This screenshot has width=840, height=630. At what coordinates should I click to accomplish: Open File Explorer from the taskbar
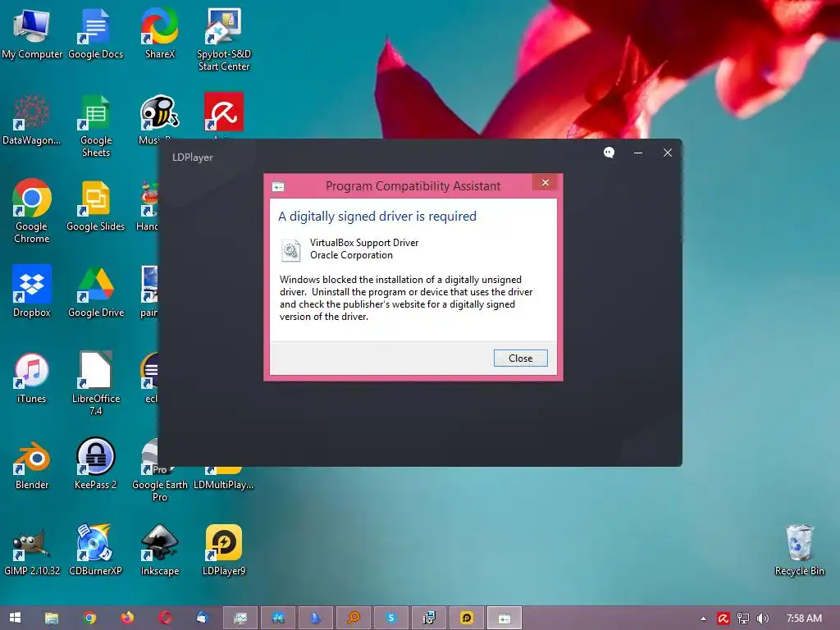pyautogui.click(x=52, y=619)
